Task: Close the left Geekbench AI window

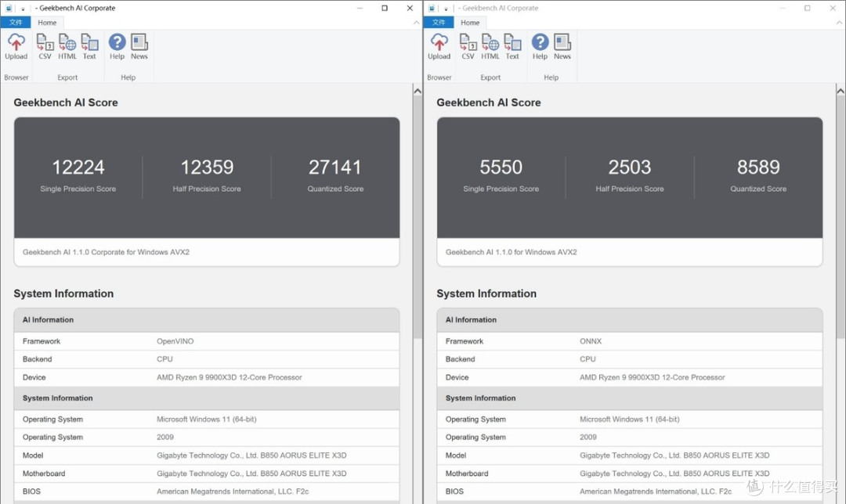Action: 410,8
